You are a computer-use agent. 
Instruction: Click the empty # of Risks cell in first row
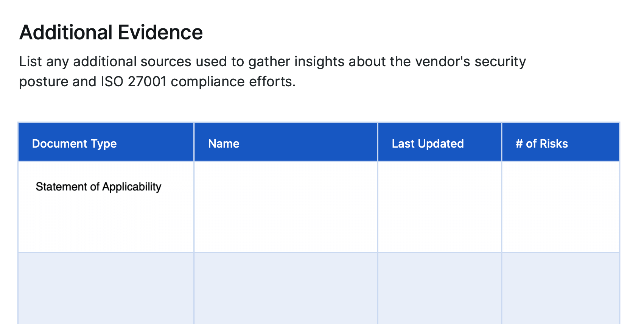(x=561, y=207)
